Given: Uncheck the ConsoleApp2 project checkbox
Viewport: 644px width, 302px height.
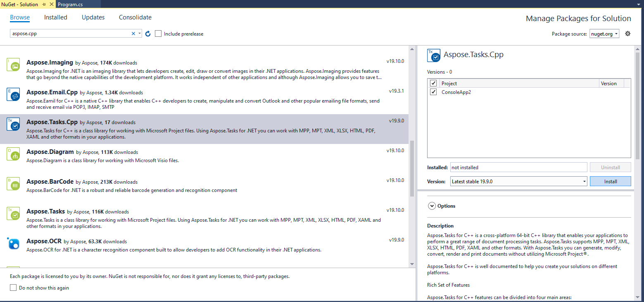Looking at the screenshot, I should tap(433, 92).
